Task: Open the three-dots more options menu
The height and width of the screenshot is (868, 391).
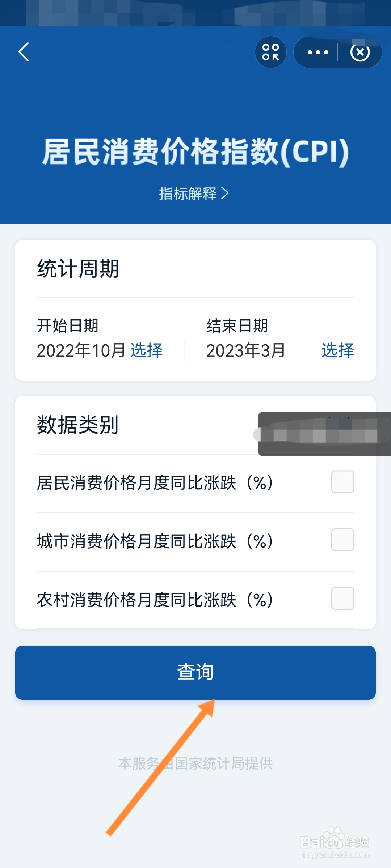Action: coord(318,52)
